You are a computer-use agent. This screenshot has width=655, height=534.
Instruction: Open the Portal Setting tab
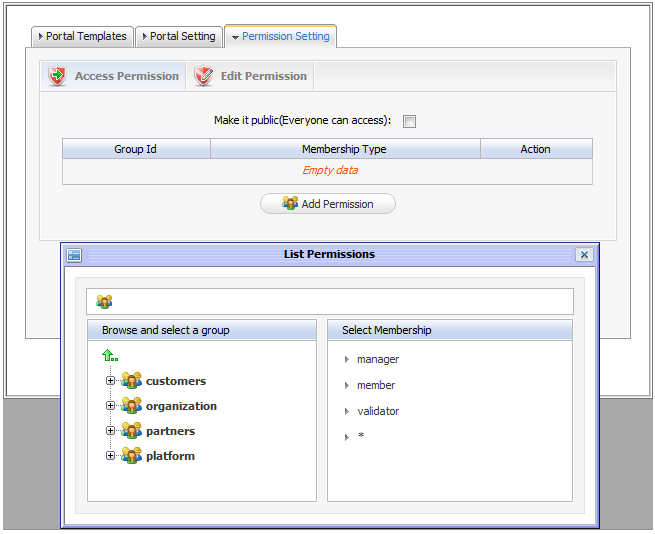pyautogui.click(x=178, y=36)
